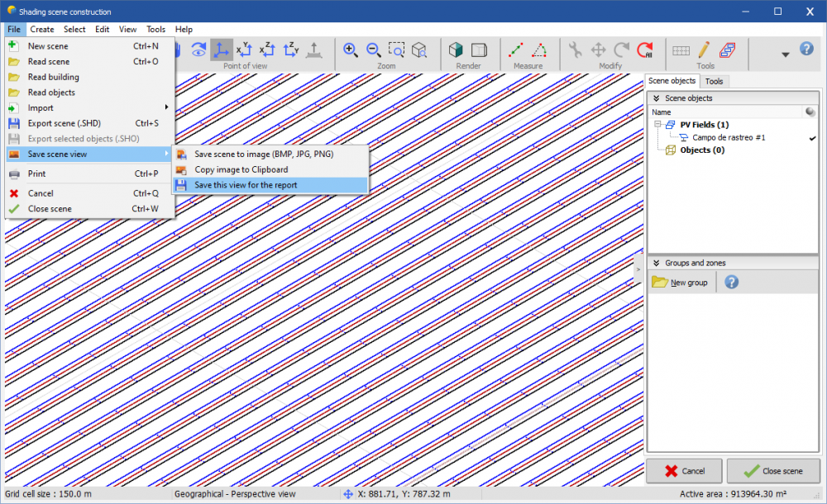Viewport: 827px width, 504px height.
Task: Select the green Measure distance tool
Action: [514, 50]
